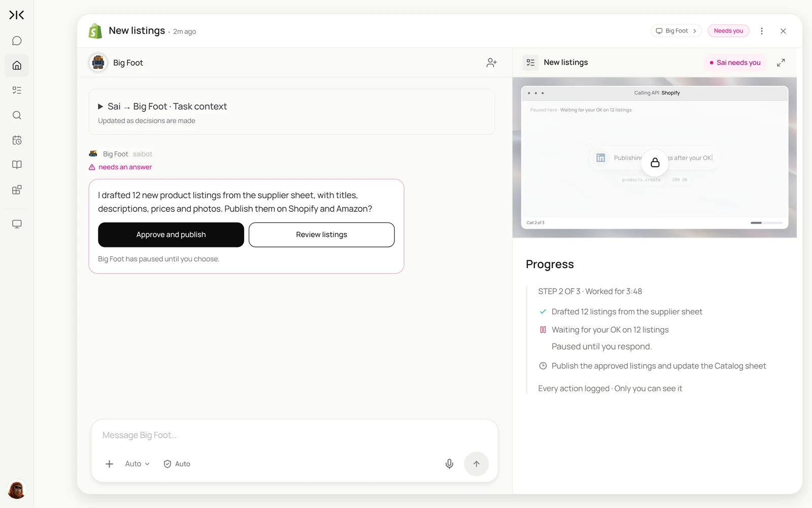Click the Paused until you respond text

point(602,346)
